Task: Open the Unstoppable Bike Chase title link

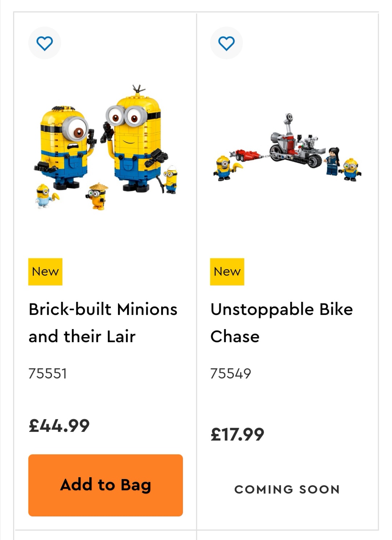Action: (281, 323)
